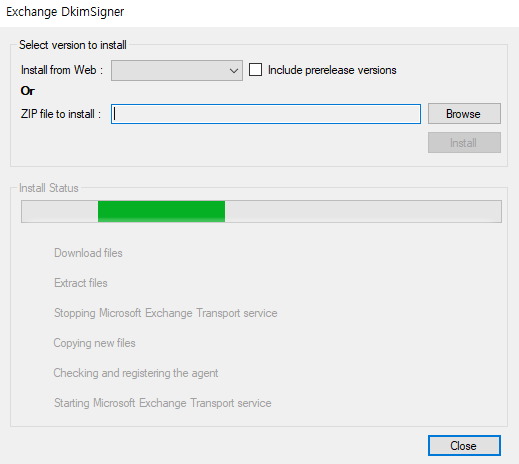The height and width of the screenshot is (464, 519).
Task: Enable Include prerelease versions checkbox
Action: [x=255, y=70]
